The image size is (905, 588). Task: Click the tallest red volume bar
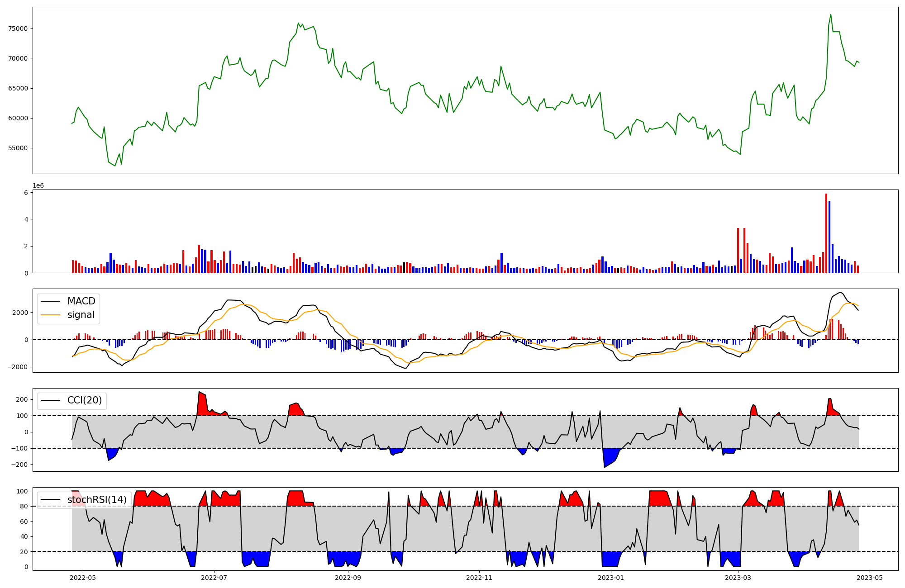click(826, 233)
